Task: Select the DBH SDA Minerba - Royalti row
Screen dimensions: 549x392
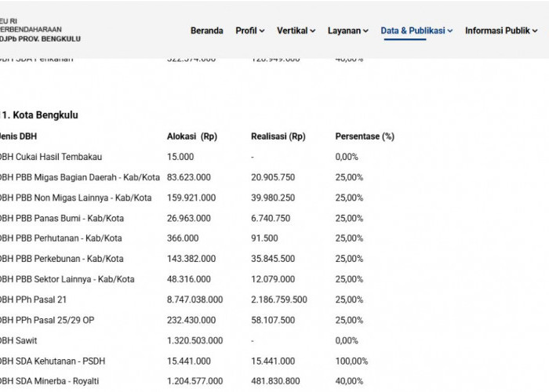Action: click(x=198, y=381)
